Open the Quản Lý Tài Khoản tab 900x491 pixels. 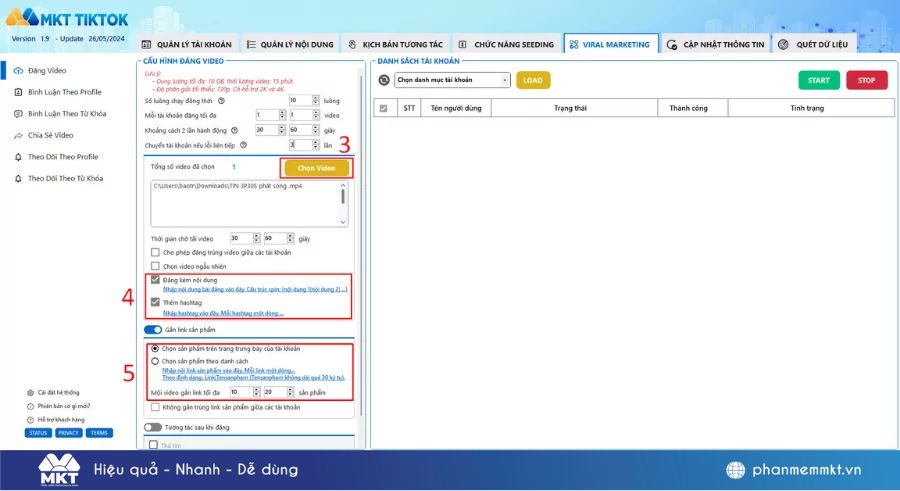click(187, 44)
